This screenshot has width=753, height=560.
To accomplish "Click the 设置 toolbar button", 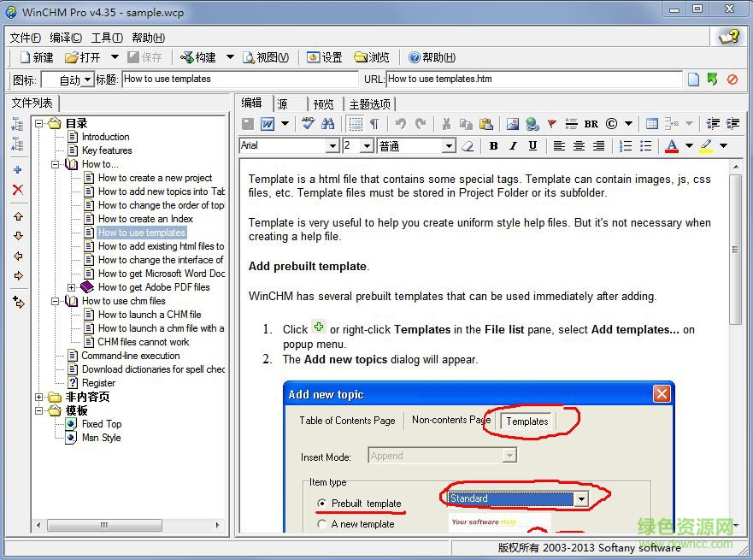I will click(324, 57).
